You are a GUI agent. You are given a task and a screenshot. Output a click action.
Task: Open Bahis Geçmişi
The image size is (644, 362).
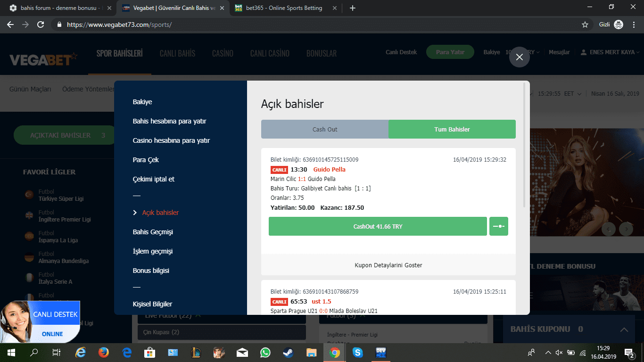click(x=153, y=232)
